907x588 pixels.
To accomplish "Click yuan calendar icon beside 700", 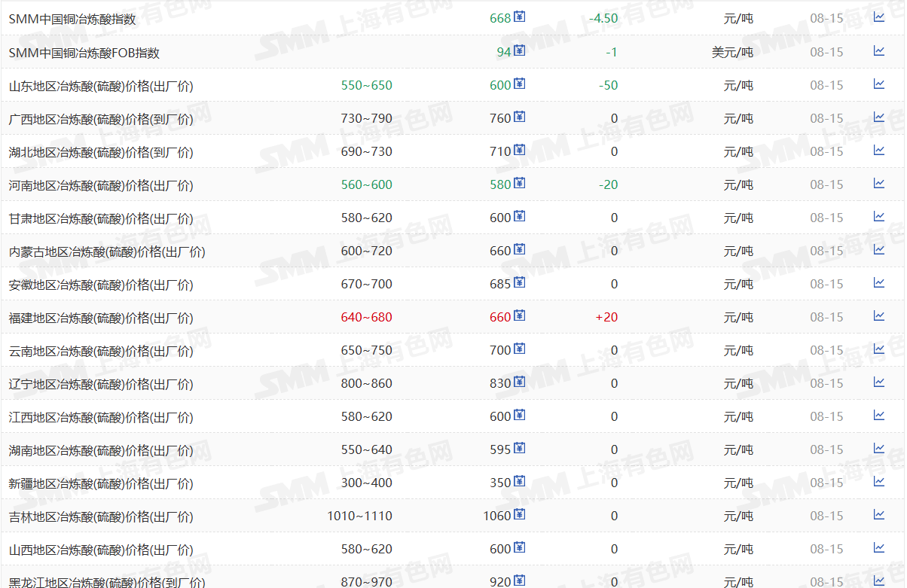I will [x=519, y=349].
